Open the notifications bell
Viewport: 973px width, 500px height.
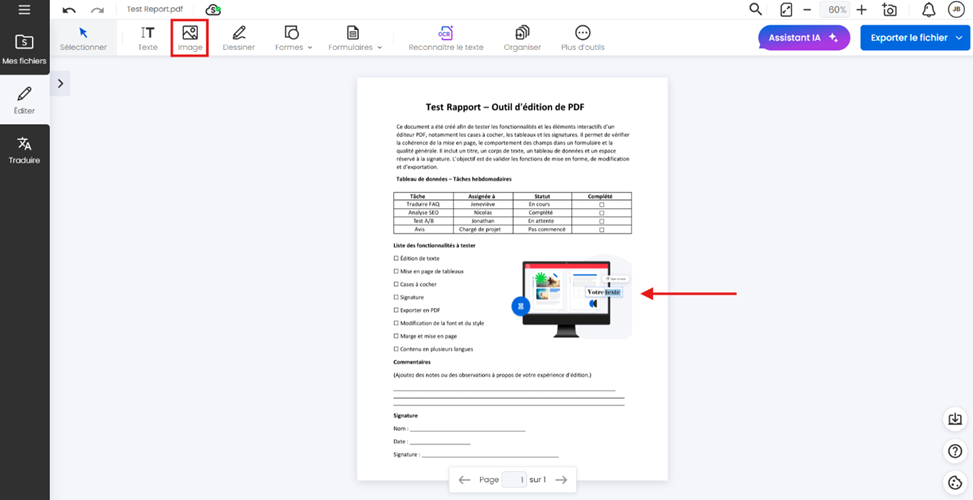coord(929,10)
